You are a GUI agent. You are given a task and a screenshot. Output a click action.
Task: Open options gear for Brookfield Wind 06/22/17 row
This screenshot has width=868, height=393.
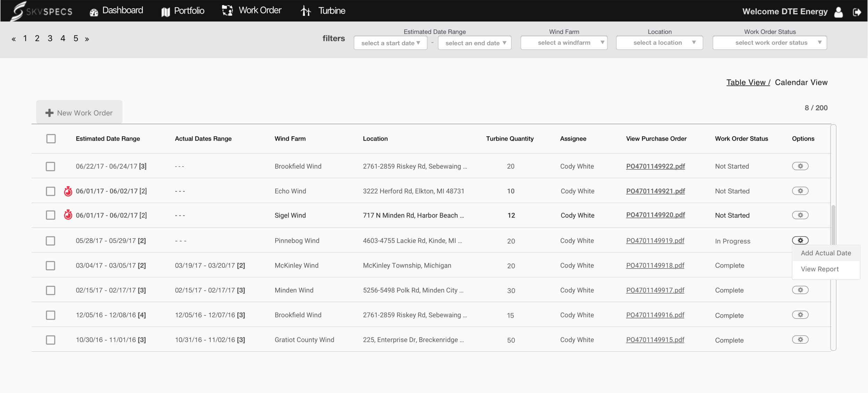800,166
